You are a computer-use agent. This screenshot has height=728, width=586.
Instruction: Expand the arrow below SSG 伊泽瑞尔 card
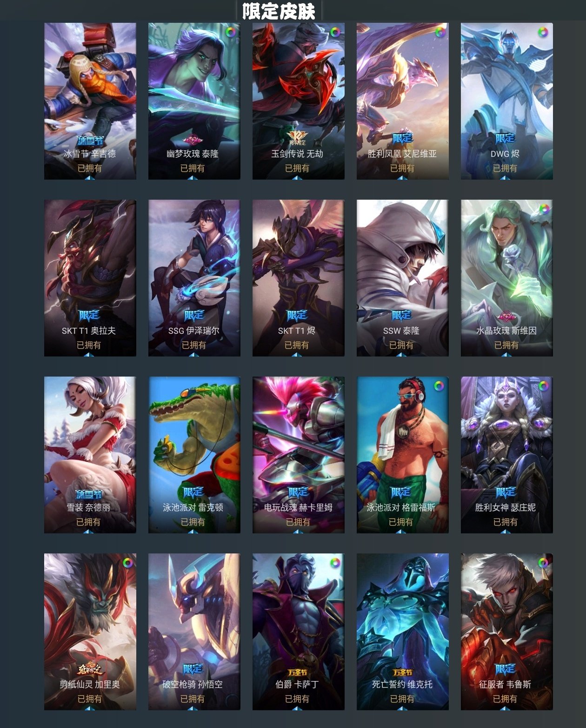pos(193,355)
